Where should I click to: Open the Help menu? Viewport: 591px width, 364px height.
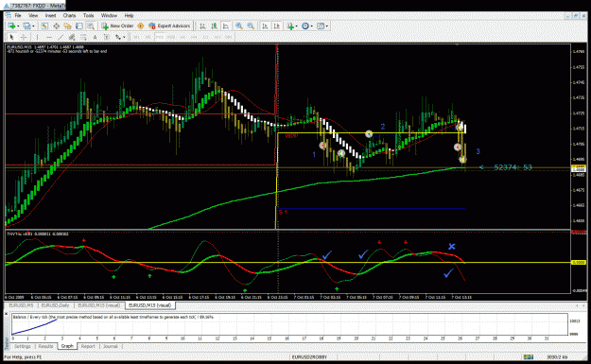[129, 15]
